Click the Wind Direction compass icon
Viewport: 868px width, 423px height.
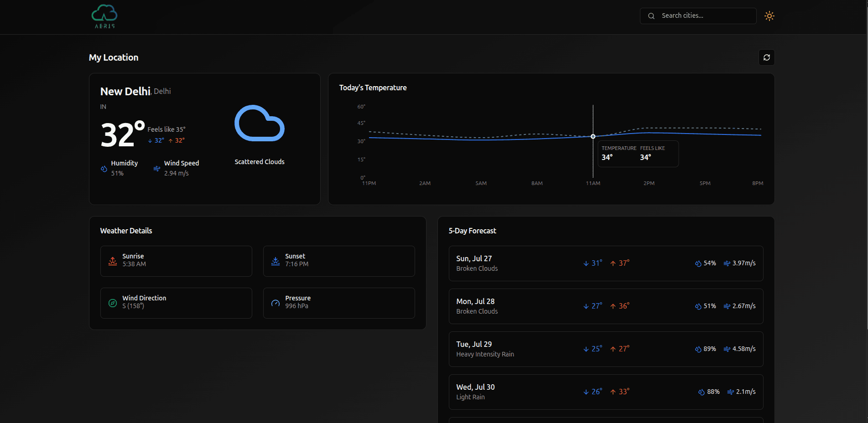(x=113, y=303)
